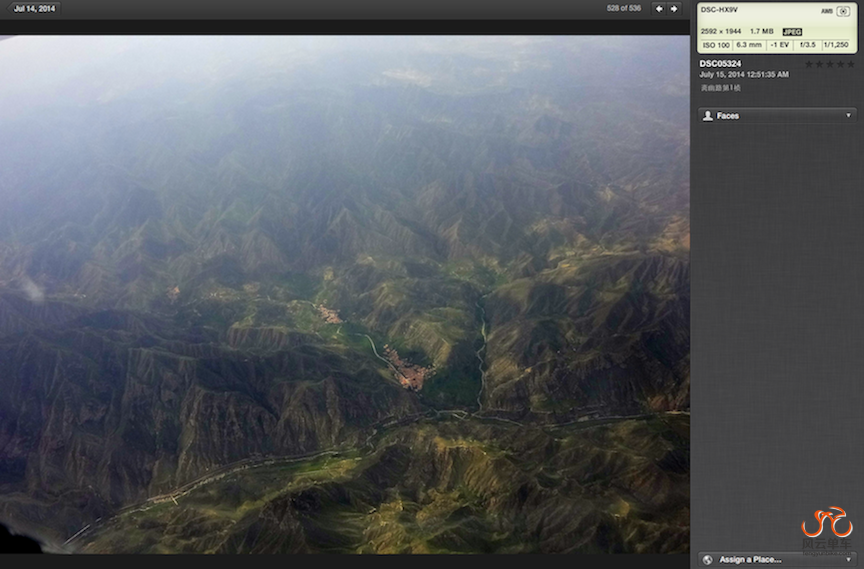Click the 6.3 mm focal length

click(749, 45)
